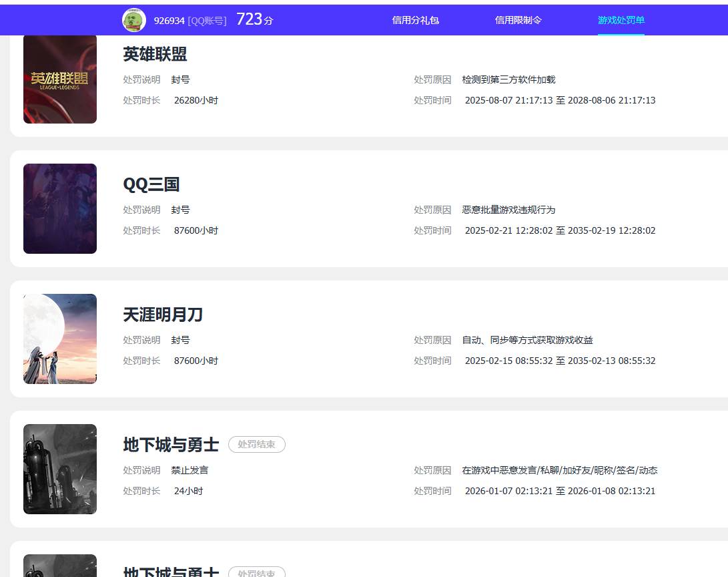This screenshot has height=577, width=728.
Task: Click the 地下城与勇士 title with 24小时 ban
Action: click(171, 445)
